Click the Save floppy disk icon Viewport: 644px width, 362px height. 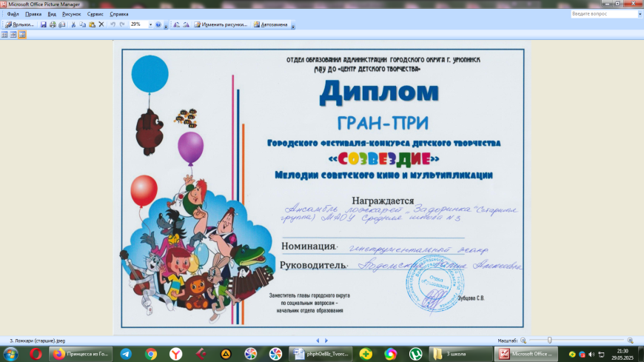(43, 24)
